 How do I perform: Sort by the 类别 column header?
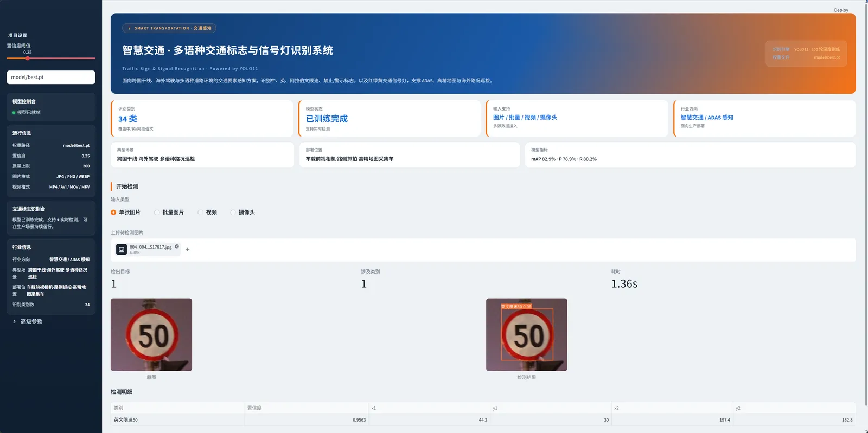click(178, 408)
